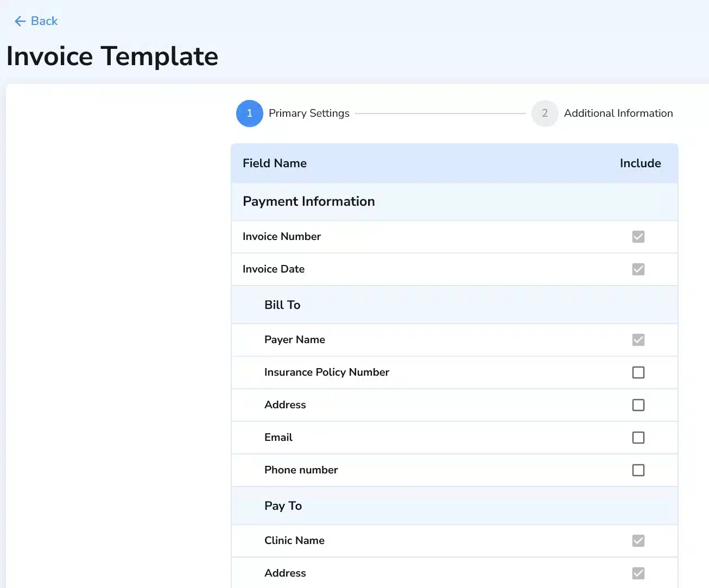Viewport: 709px width, 588px height.
Task: Toggle the Invoice Number checkbox
Action: [x=638, y=237]
